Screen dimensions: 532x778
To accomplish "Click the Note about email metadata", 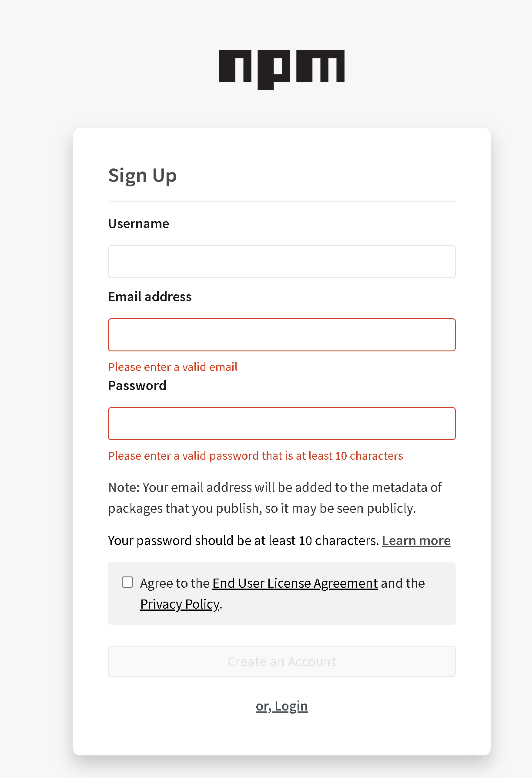I will pyautogui.click(x=275, y=498).
